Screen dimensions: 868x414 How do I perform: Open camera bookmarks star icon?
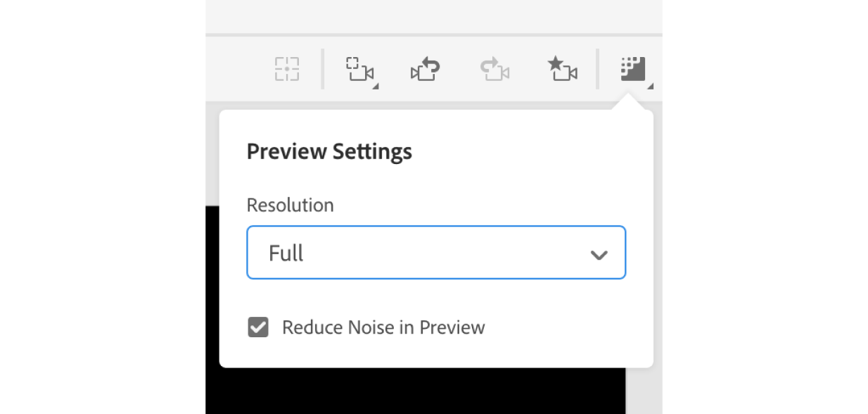[562, 69]
